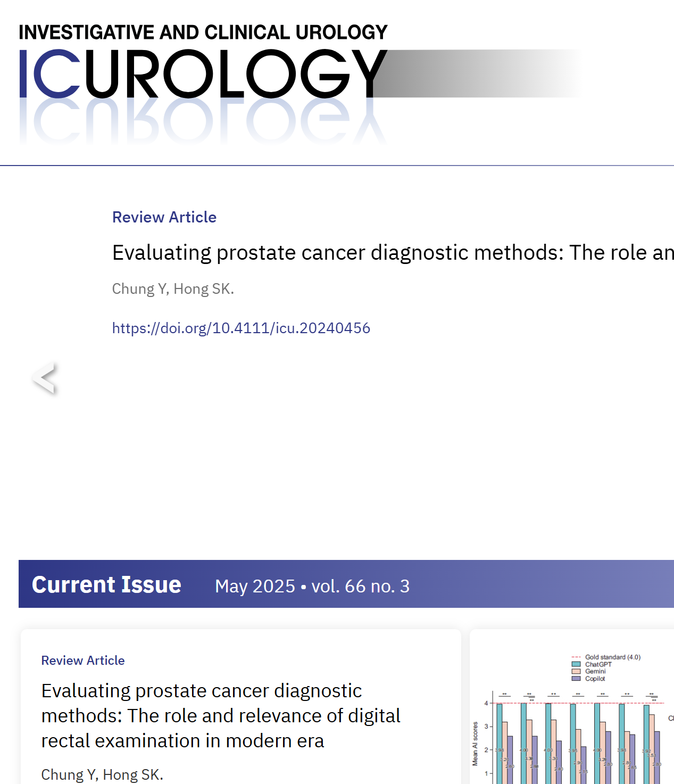Click the 'Current Issue' heading
The width and height of the screenshot is (674, 784).
pos(106,584)
